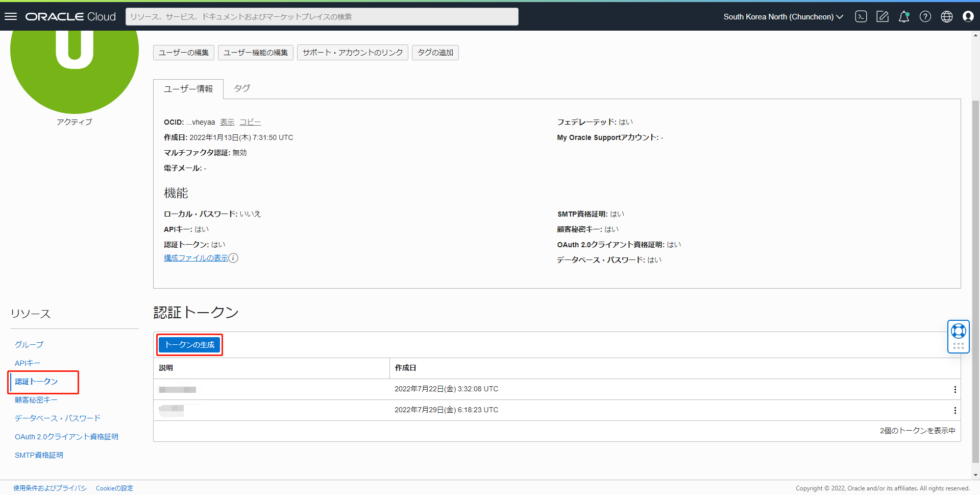Viewport: 980px width, 495px height.
Task: Expand the South Korea North region dropdown
Action: click(x=783, y=16)
